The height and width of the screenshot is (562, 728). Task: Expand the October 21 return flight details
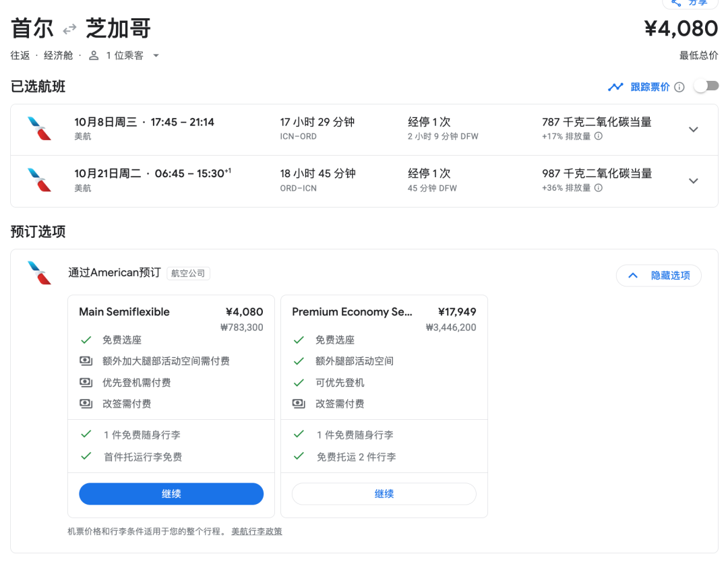pyautogui.click(x=693, y=181)
